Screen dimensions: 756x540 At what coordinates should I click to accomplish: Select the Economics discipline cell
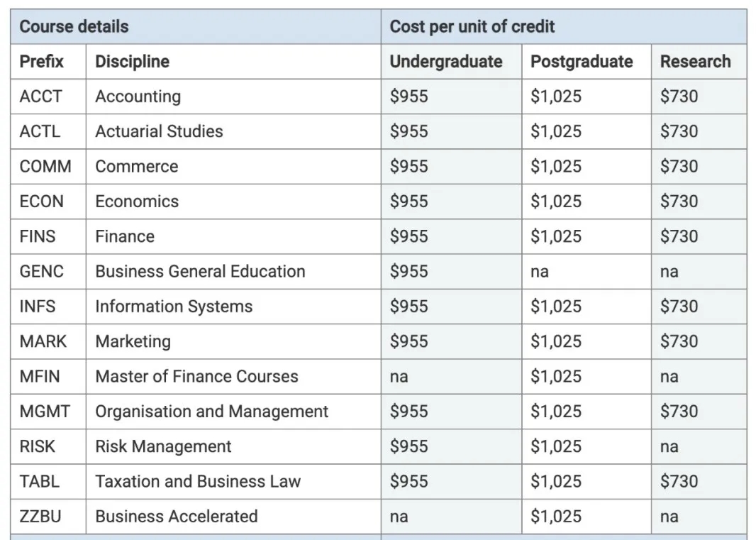pyautogui.click(x=233, y=202)
